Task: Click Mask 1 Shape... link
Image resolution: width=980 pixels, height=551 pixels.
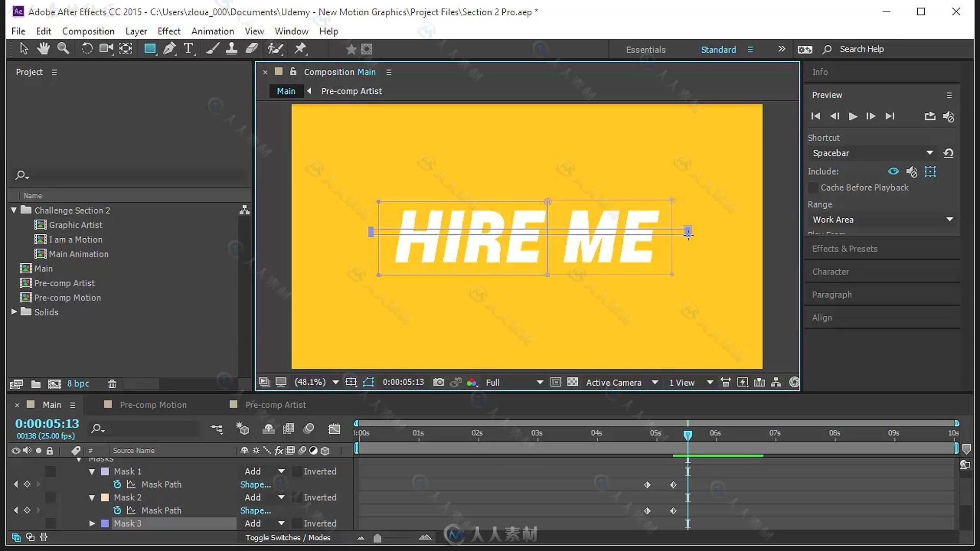Action: [x=255, y=484]
